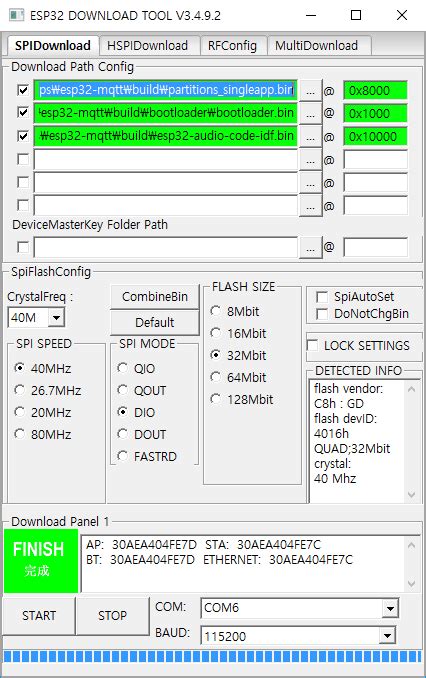Click the CombineBin button
The image size is (426, 678).
point(155,297)
